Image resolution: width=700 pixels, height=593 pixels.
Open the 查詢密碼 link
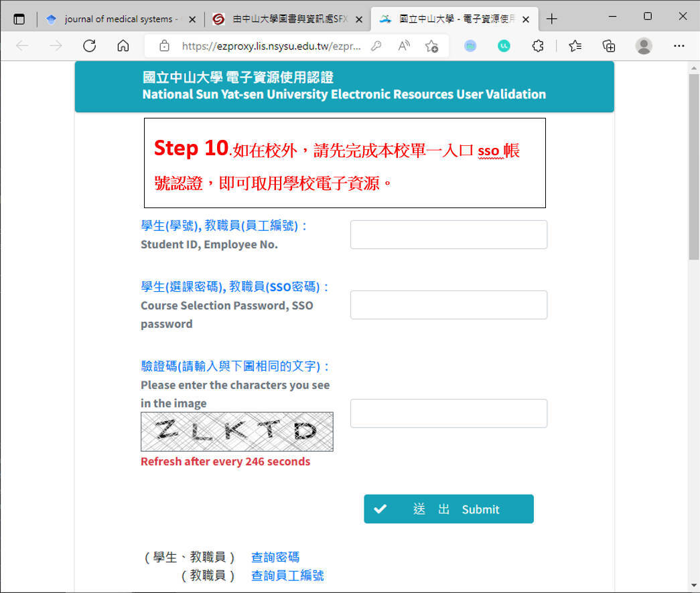[275, 557]
